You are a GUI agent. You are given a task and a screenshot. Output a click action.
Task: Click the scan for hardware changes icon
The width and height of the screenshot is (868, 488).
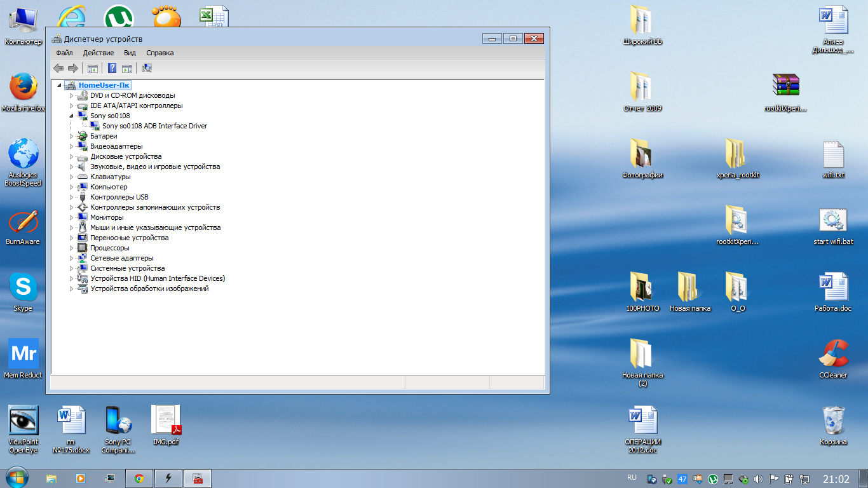[x=147, y=69]
